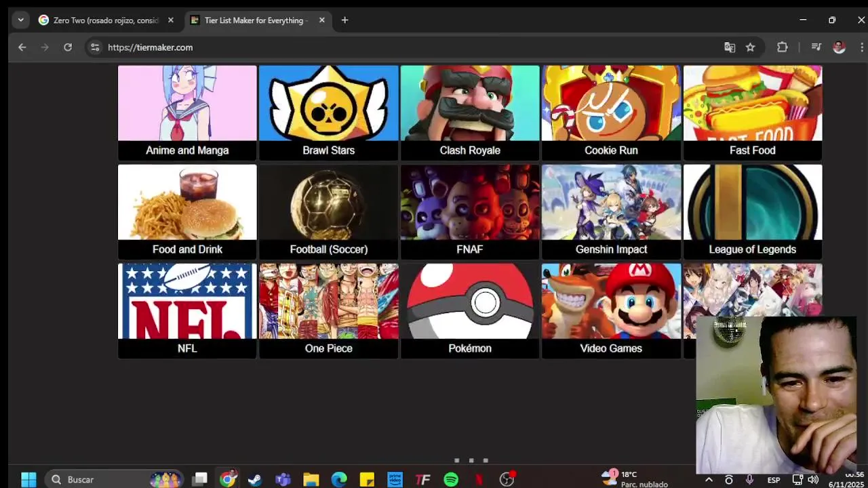Translate this page icon

[730, 47]
